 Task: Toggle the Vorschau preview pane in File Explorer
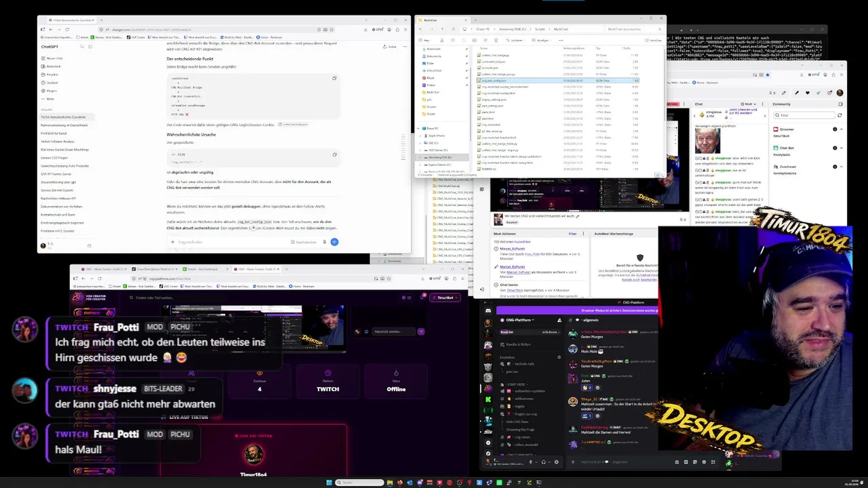(x=654, y=40)
